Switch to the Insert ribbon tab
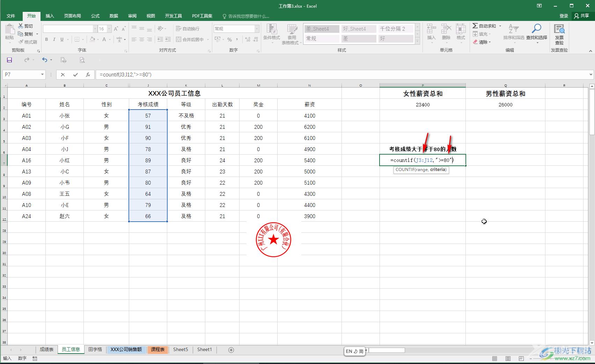Screen dimensions: 595x364 [50, 16]
